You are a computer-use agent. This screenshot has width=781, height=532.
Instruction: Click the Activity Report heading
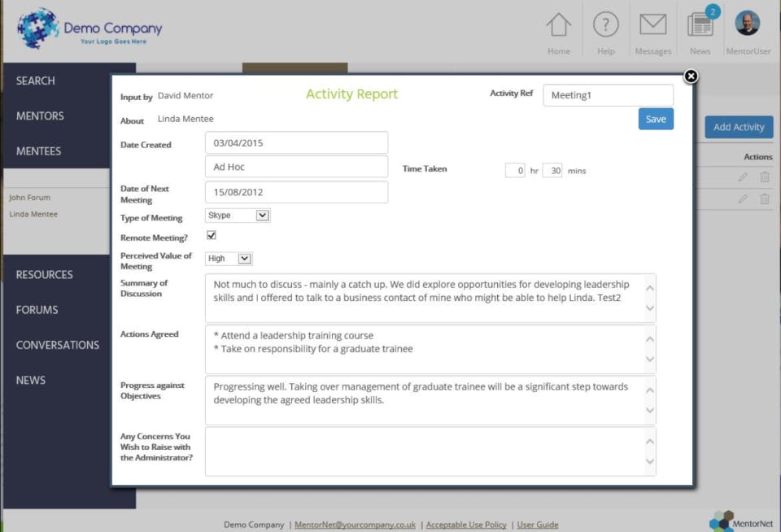coord(351,94)
